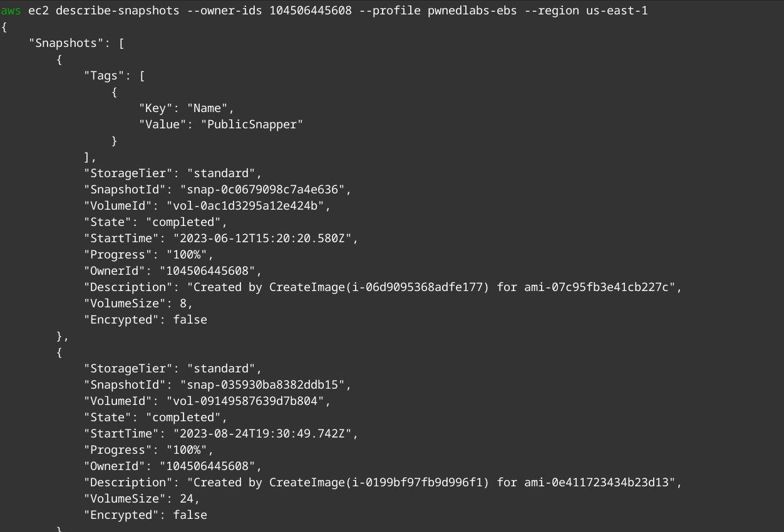Click the "Snapshots" key text
Viewport: 784px width, 532px height.
(x=70, y=43)
